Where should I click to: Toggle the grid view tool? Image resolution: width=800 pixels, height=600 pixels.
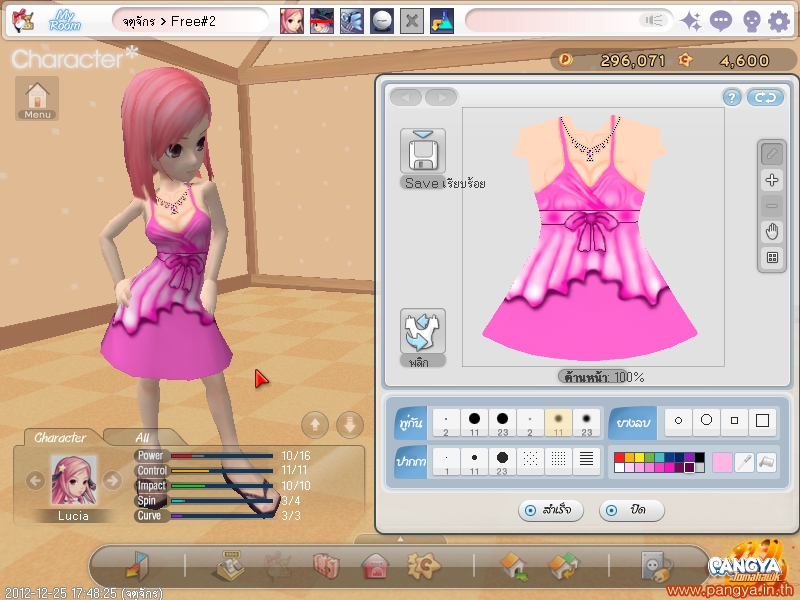coord(772,258)
